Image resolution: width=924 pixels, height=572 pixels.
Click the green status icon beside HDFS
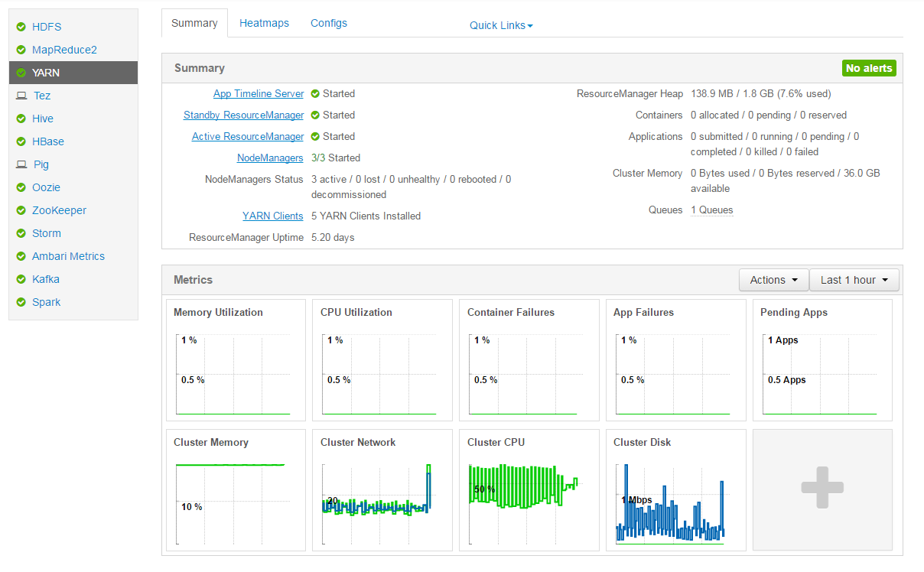point(21,27)
